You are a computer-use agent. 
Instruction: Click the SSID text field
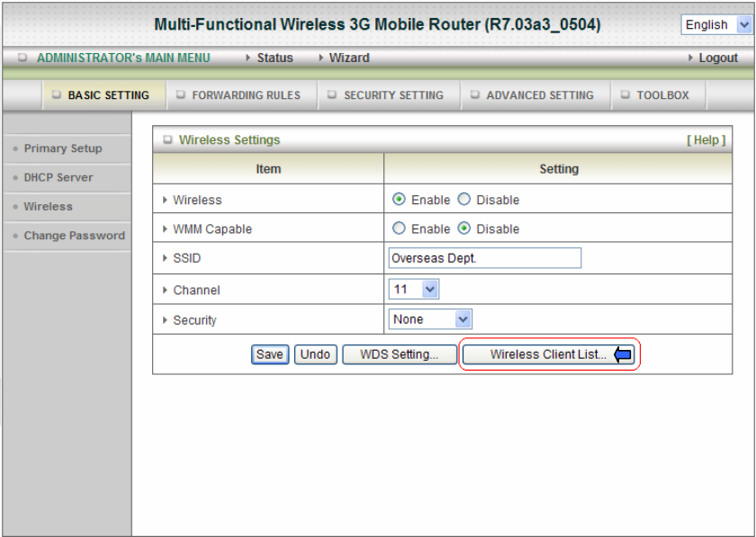click(x=484, y=258)
